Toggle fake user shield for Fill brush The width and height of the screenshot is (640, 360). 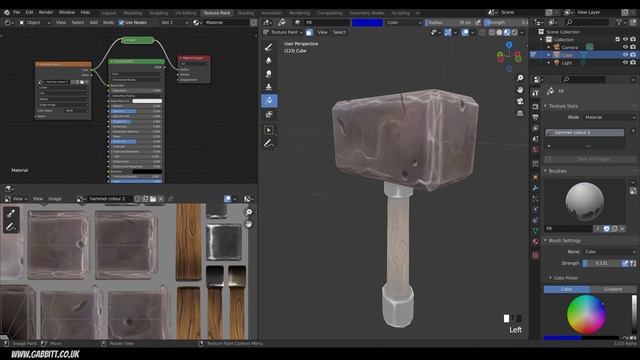coord(607,229)
